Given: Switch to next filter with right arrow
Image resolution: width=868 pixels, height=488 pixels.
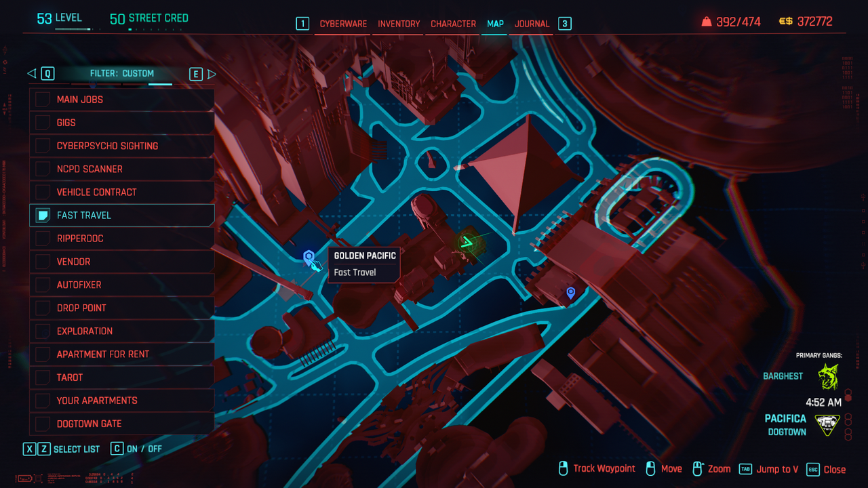Looking at the screenshot, I should (x=212, y=74).
